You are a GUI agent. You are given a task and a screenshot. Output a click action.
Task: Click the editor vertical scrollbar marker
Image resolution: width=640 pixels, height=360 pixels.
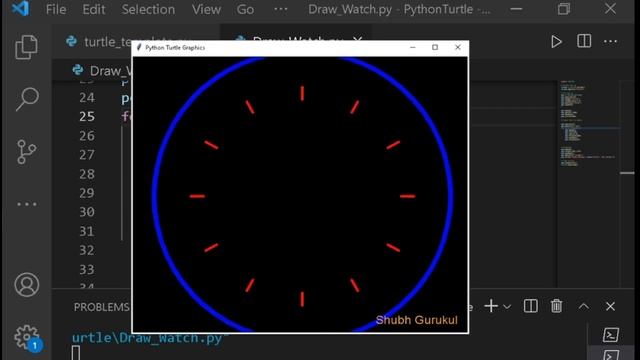tap(627, 173)
